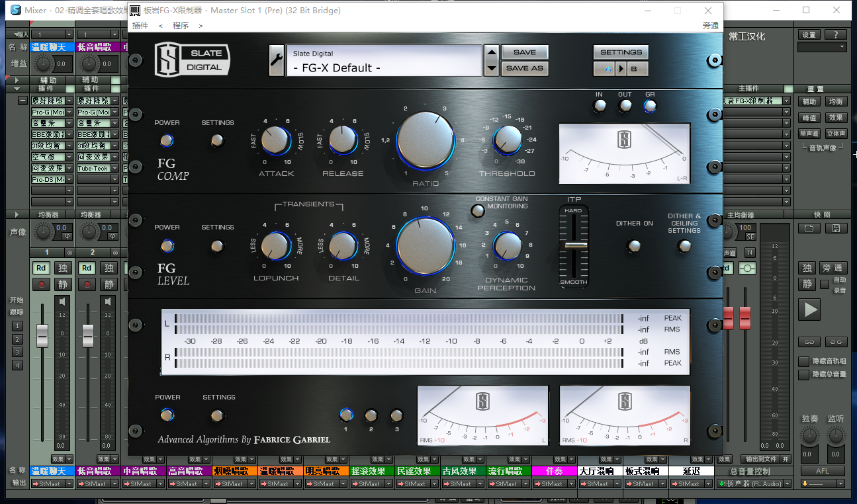Click the DYNAMIC PERCEPTION knob
This screenshot has height=504, width=857.
[x=507, y=246]
